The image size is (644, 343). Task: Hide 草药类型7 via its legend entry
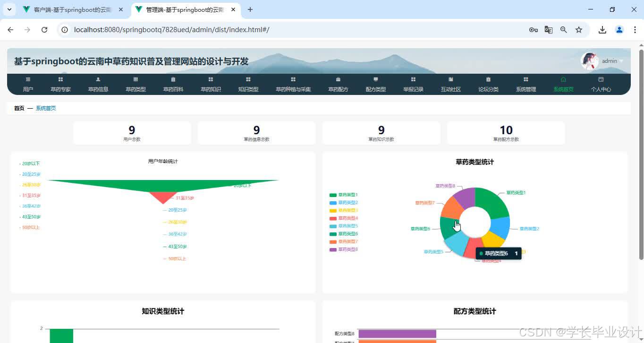tap(344, 241)
